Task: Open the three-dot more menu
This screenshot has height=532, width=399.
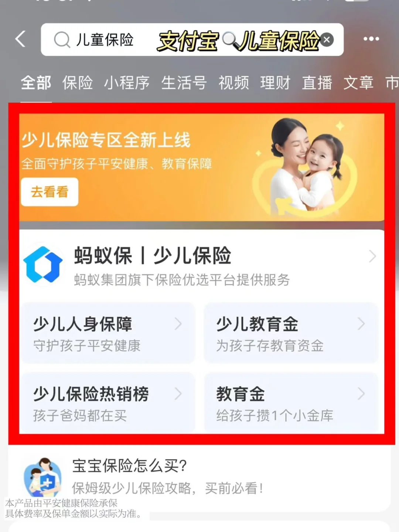Action: tap(371, 39)
